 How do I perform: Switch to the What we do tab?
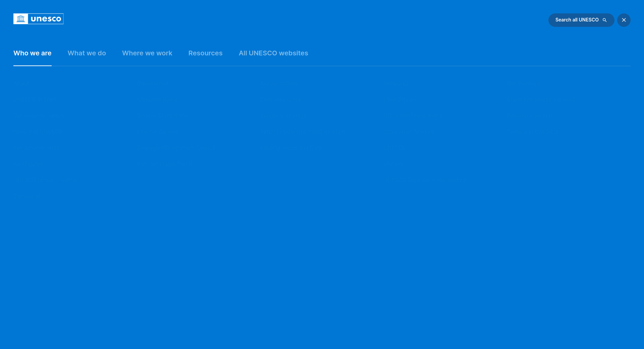click(87, 53)
